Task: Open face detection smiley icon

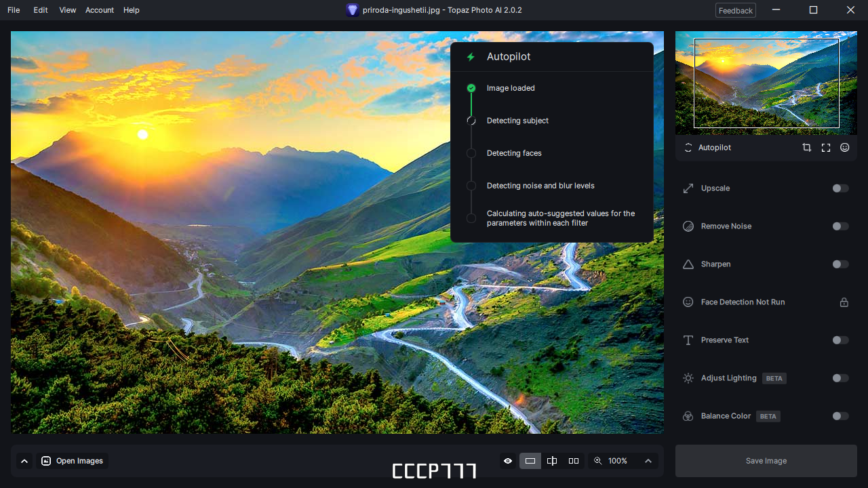Action: point(844,147)
